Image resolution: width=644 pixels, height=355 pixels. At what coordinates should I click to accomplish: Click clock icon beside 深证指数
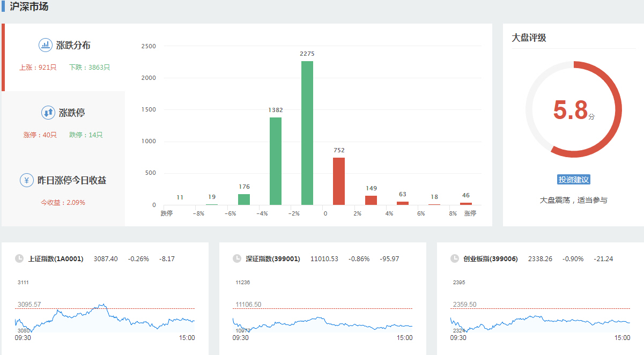237,258
